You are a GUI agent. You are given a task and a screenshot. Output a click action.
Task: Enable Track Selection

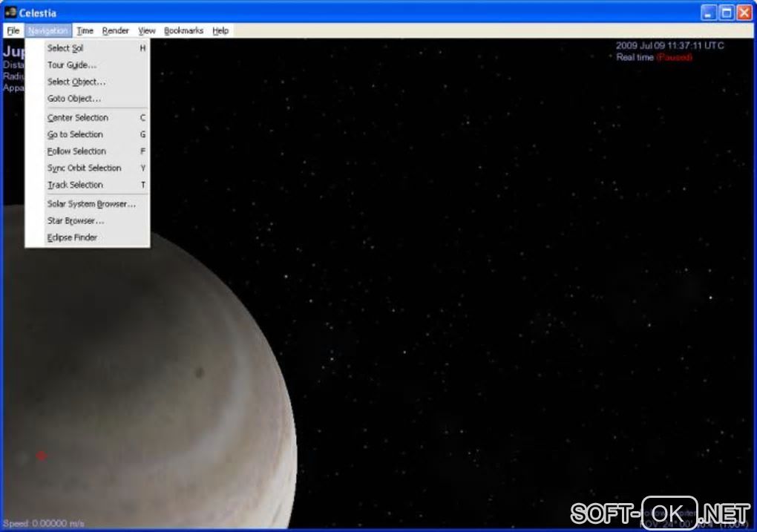[75, 185]
